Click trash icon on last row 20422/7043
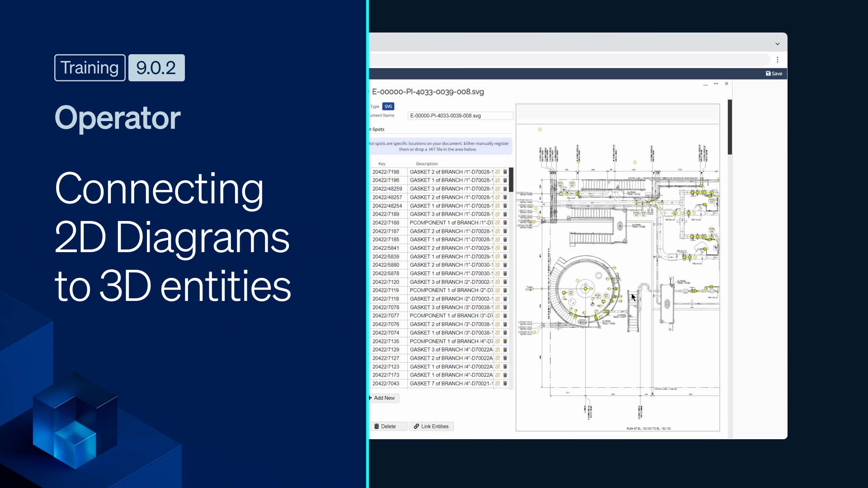This screenshot has height=488, width=868. (x=505, y=384)
